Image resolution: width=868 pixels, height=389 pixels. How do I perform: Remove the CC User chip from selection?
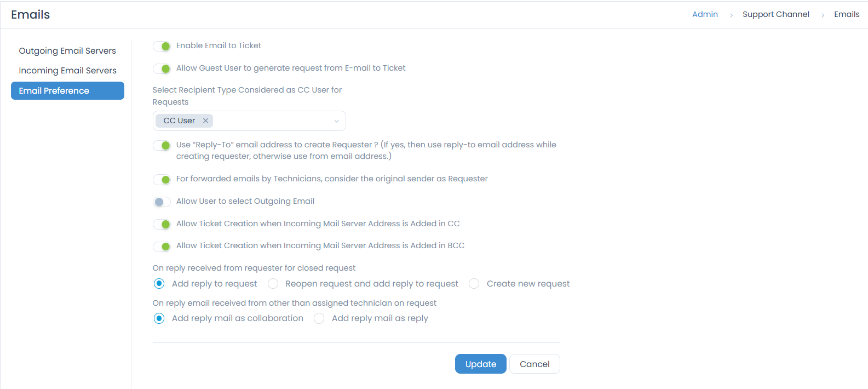pyautogui.click(x=205, y=121)
